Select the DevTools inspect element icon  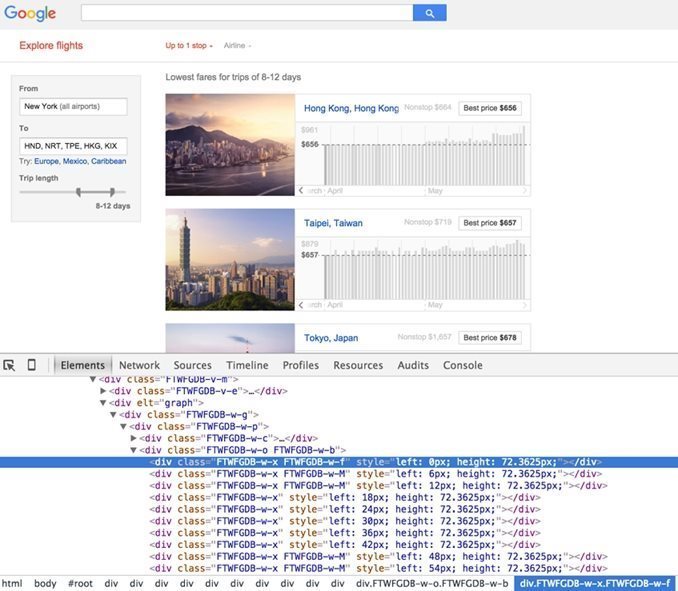(9, 366)
